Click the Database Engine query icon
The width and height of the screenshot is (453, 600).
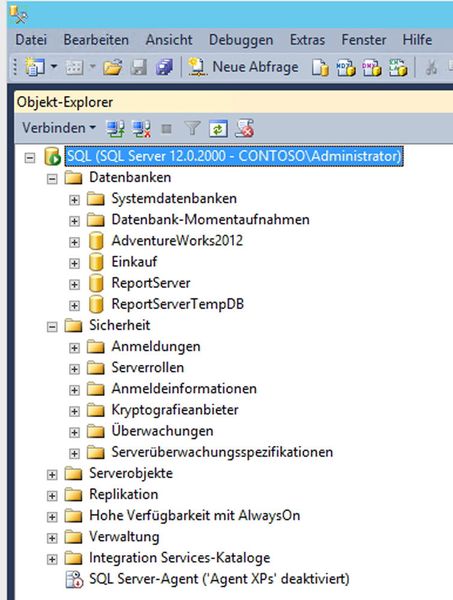point(320,68)
